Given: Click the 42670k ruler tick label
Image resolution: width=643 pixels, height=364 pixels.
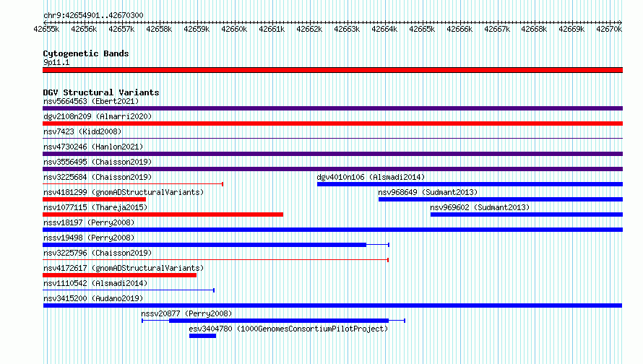Looking at the screenshot, I should 609,29.
